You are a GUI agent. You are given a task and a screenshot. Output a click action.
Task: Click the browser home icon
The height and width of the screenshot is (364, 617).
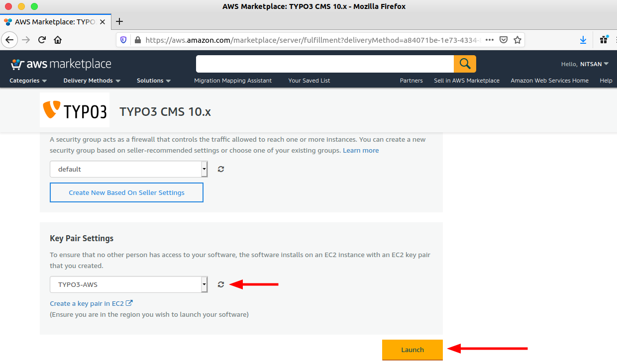point(57,39)
